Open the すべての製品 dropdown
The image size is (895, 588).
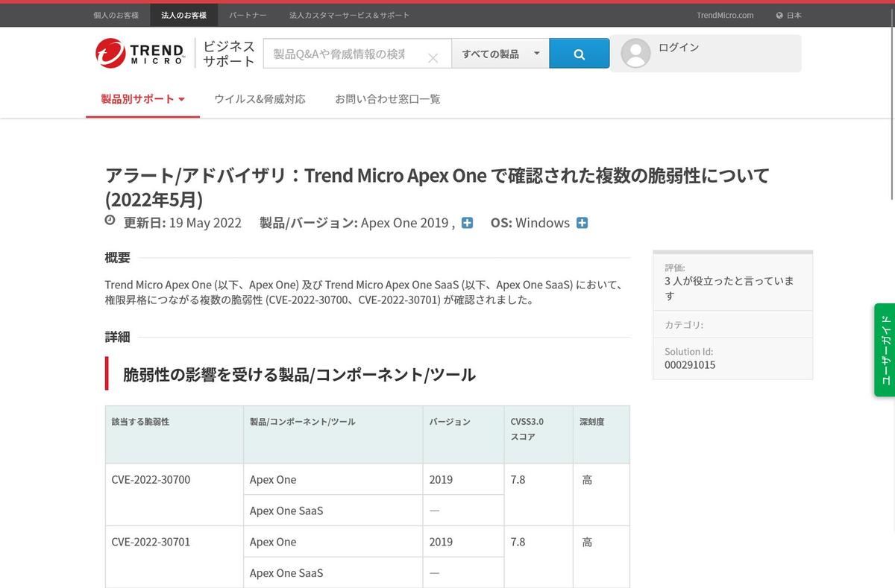[500, 54]
